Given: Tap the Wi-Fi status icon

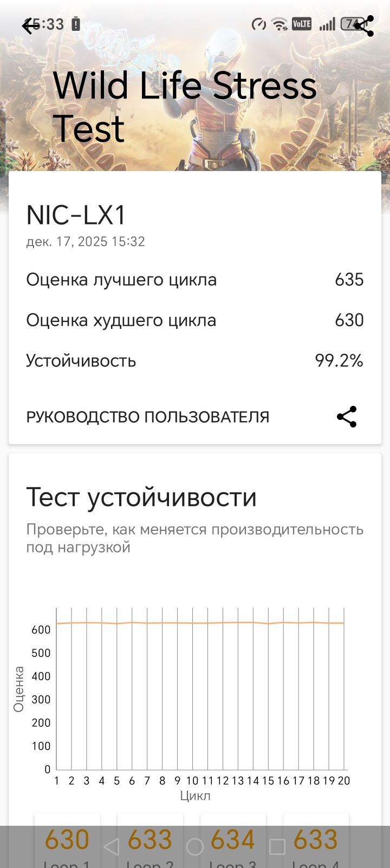Looking at the screenshot, I should coord(279,24).
